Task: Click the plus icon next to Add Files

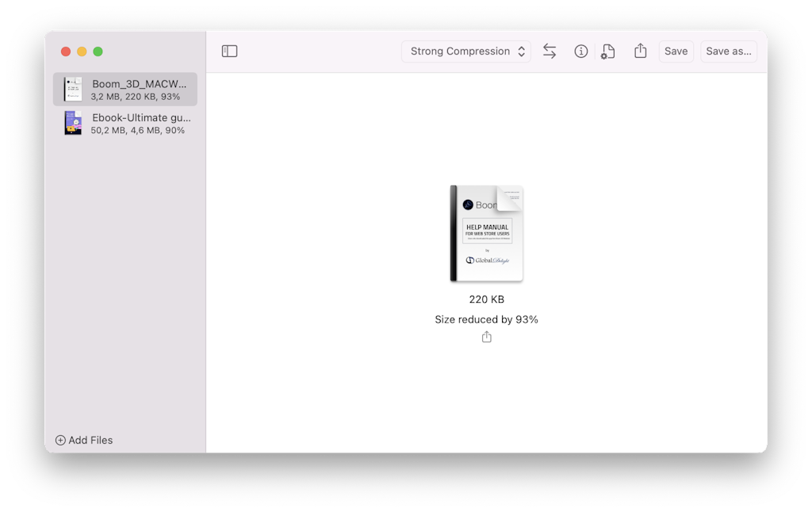Action: point(59,440)
